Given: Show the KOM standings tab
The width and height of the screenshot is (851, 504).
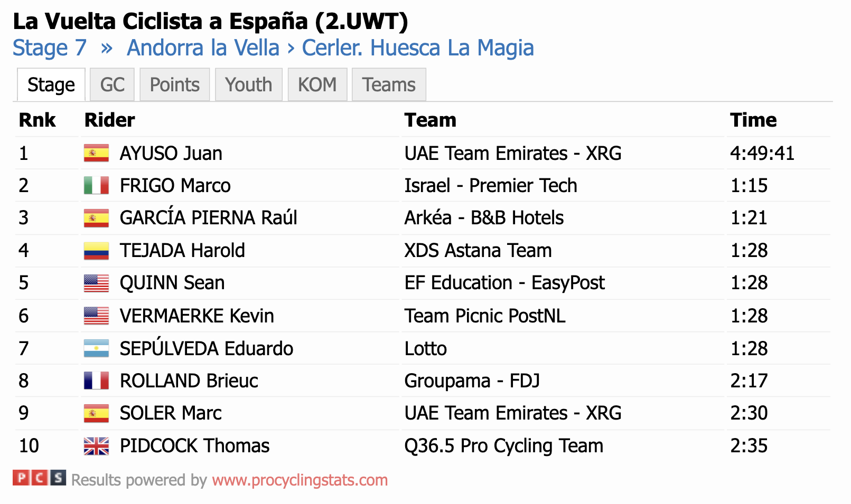Looking at the screenshot, I should click(x=317, y=84).
